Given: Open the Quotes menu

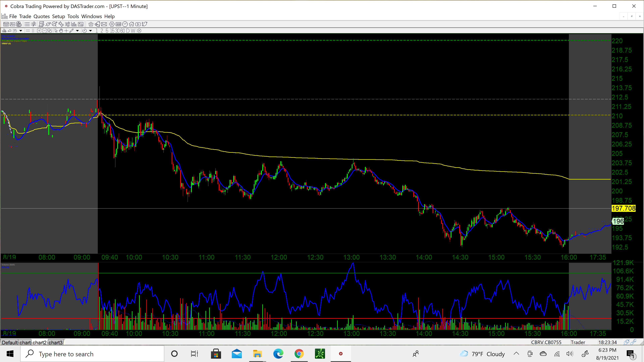Looking at the screenshot, I should point(41,16).
